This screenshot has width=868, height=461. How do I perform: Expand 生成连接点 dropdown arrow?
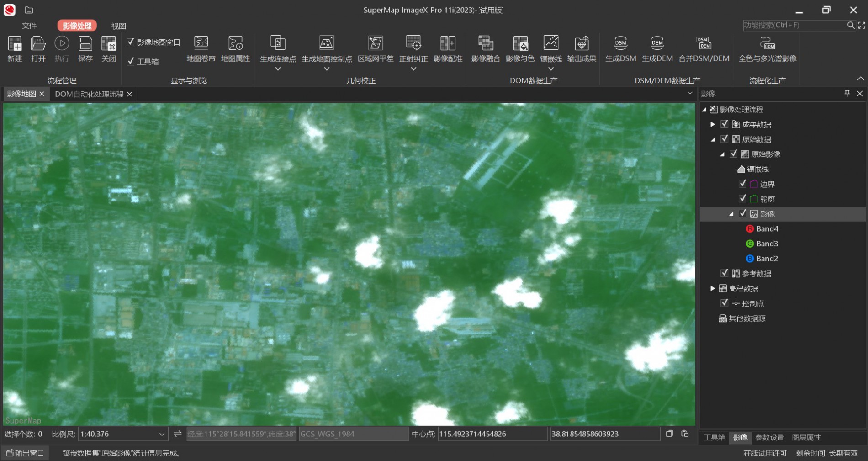coord(278,69)
